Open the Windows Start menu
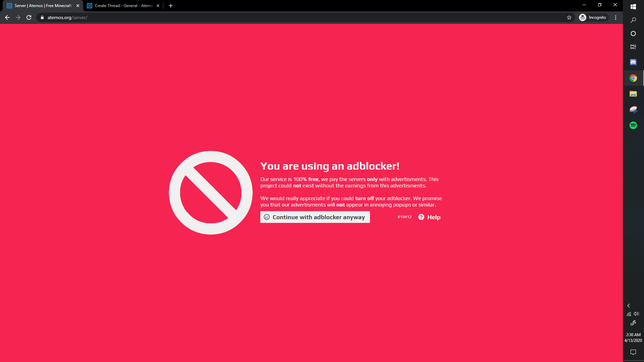The width and height of the screenshot is (644, 362). pos(633,7)
